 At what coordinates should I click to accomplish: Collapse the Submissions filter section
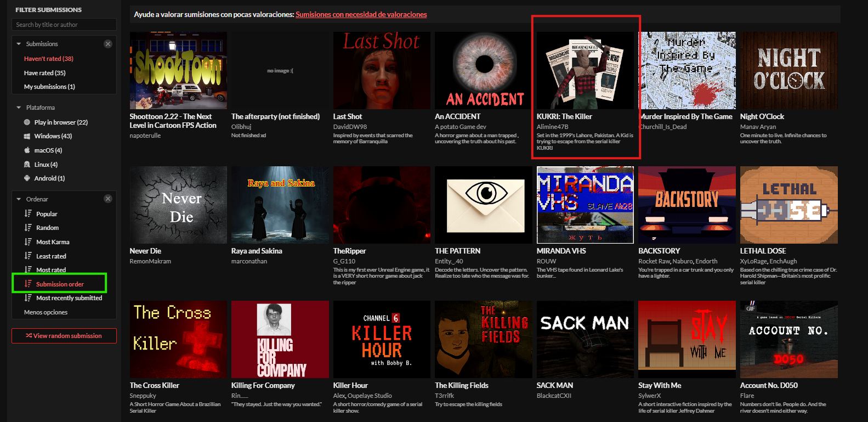[19, 44]
